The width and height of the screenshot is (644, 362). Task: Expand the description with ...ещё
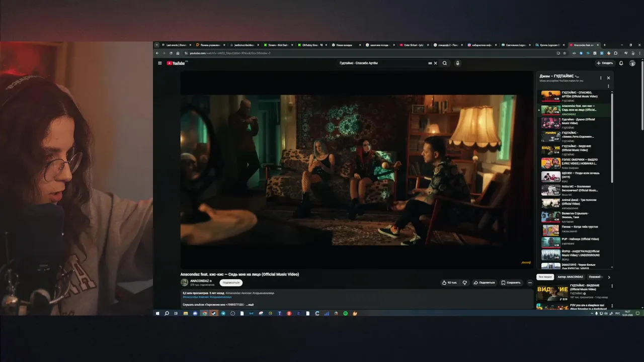[x=250, y=305]
